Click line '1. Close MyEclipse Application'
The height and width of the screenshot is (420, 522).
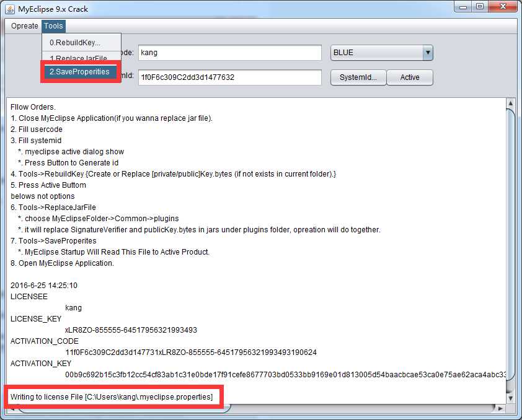pos(112,118)
